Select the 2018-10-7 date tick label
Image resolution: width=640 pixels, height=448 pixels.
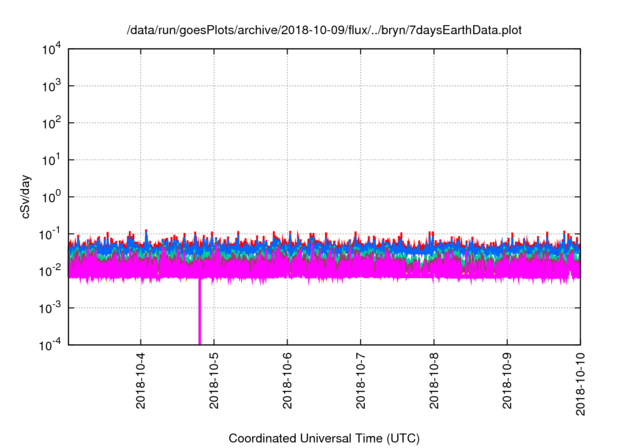coord(360,381)
